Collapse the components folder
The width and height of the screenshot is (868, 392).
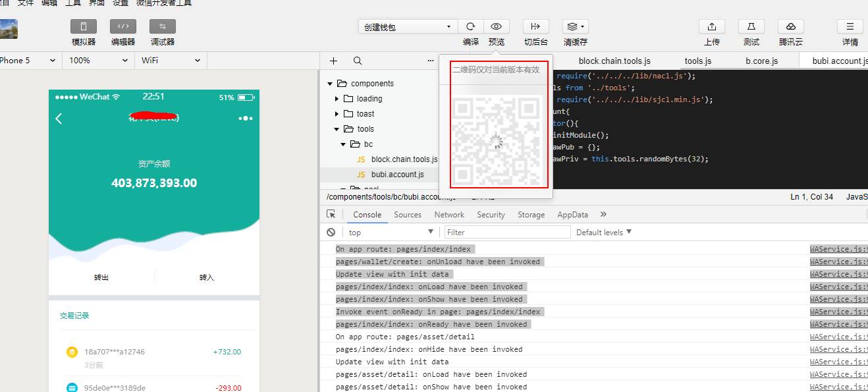tap(331, 84)
